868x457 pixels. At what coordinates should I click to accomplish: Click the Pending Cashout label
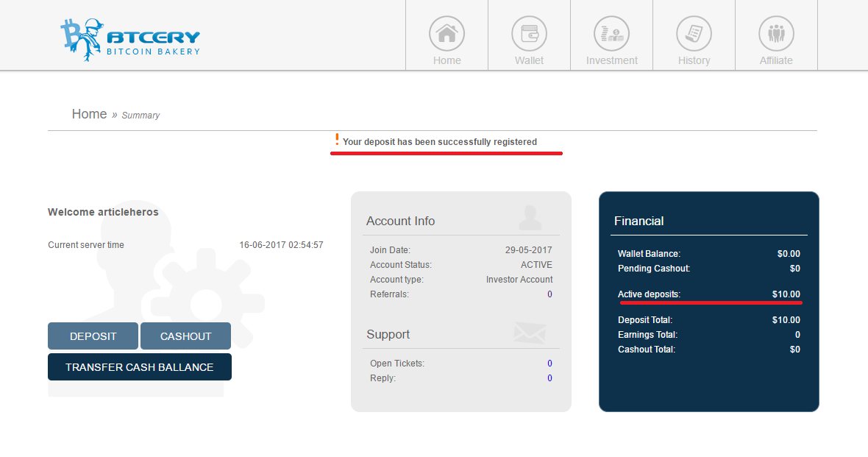[x=654, y=269]
